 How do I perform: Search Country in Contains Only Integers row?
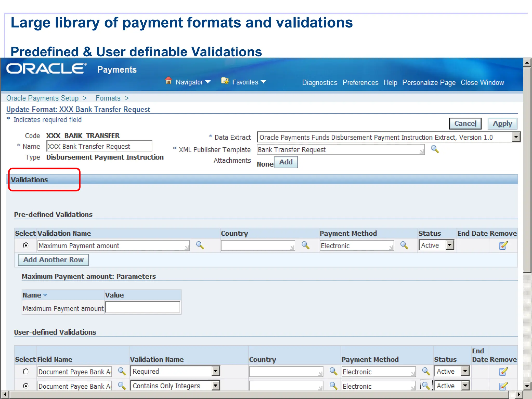click(x=333, y=385)
